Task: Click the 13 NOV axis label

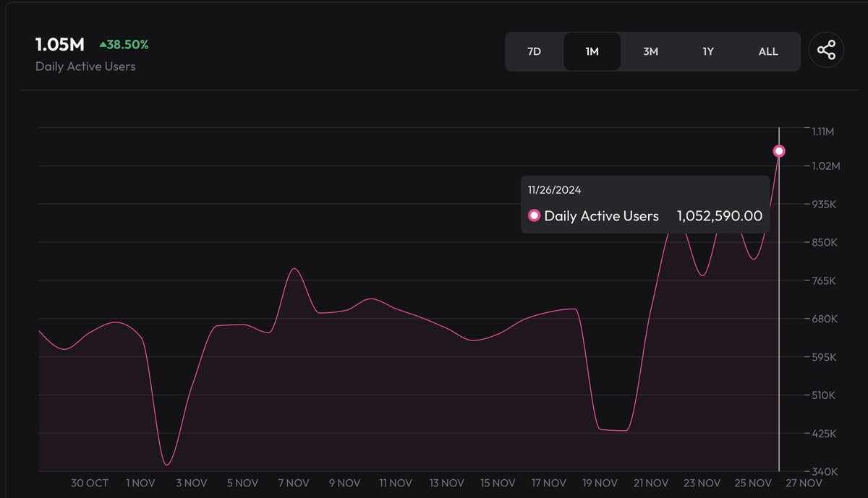Action: click(x=446, y=483)
